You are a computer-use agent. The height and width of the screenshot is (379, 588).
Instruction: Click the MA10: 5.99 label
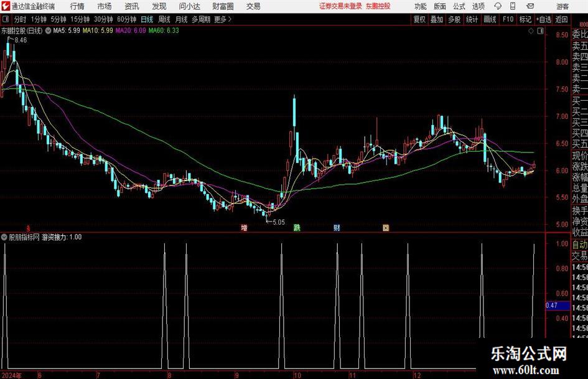[x=98, y=30]
